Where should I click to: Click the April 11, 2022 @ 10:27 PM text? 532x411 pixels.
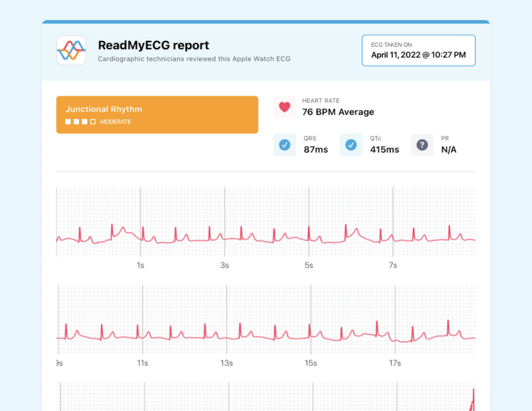[x=418, y=55]
